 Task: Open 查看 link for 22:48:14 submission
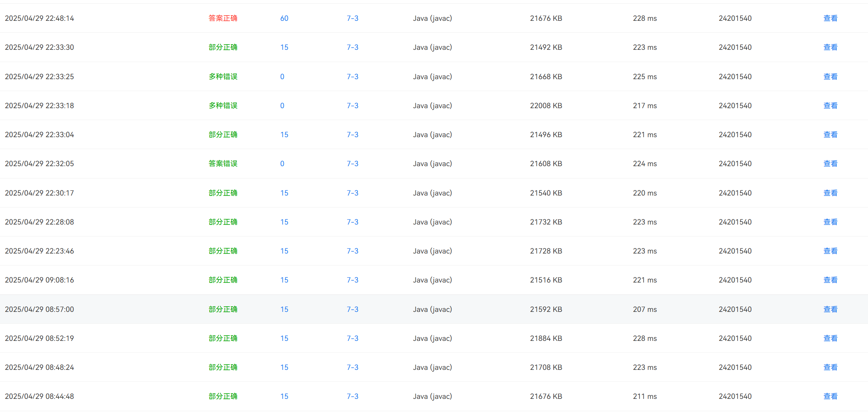(x=830, y=18)
